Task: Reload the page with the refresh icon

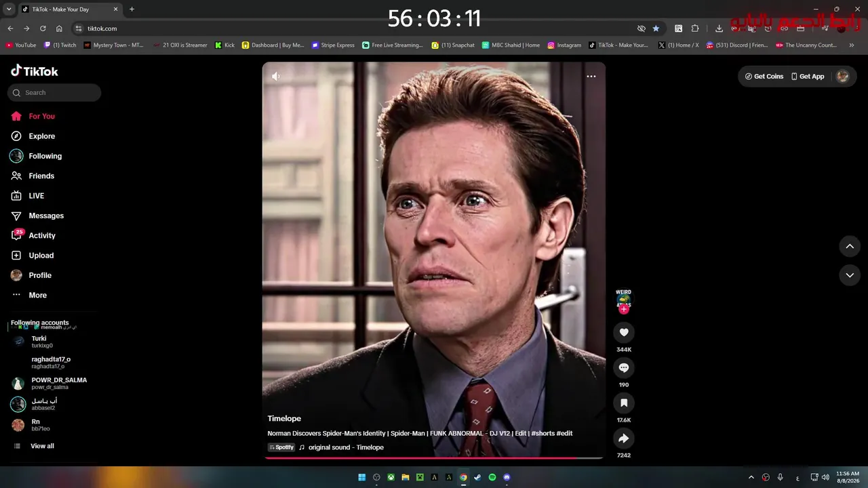Action: [x=43, y=28]
